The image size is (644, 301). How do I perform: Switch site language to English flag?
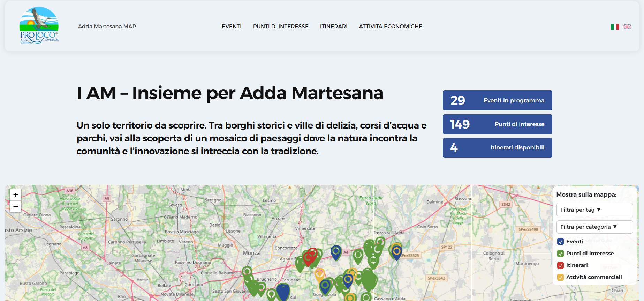[627, 27]
